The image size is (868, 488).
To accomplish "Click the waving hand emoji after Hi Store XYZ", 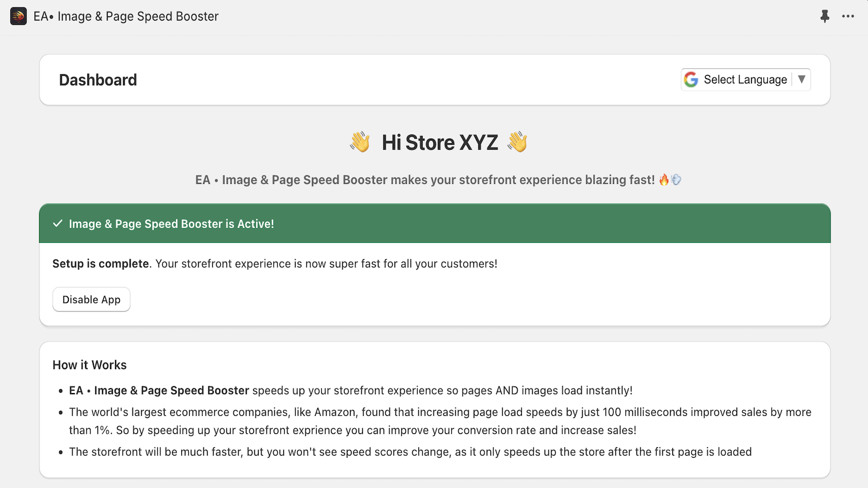I will pos(516,142).
